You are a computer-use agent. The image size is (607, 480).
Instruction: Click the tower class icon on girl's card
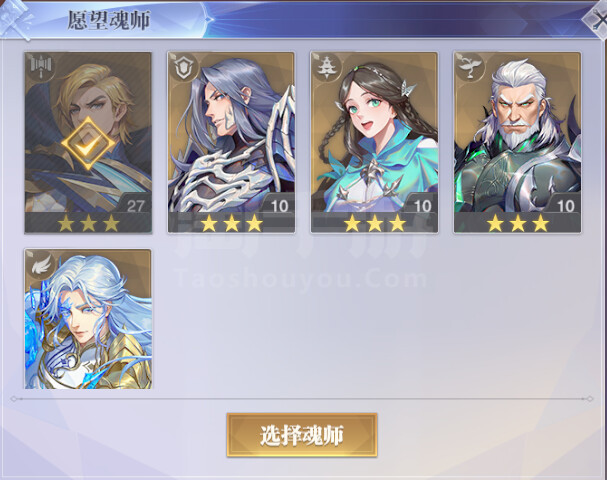point(326,67)
